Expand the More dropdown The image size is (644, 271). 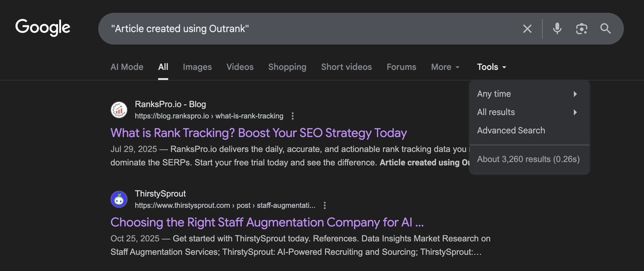coord(445,67)
